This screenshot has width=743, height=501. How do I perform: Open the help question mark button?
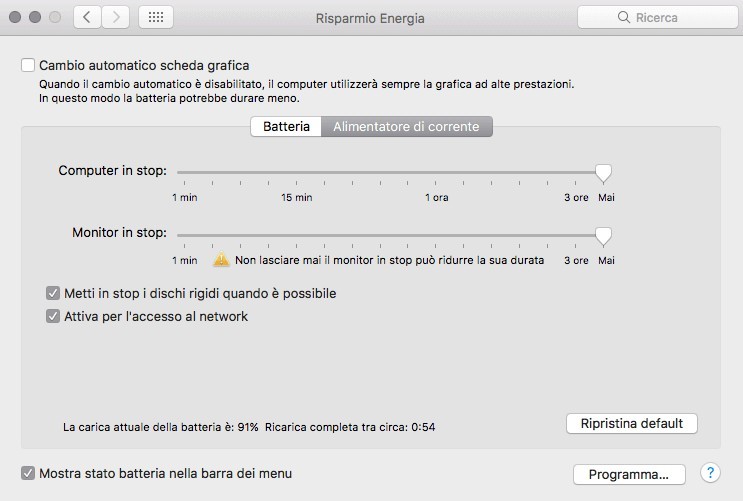click(711, 473)
